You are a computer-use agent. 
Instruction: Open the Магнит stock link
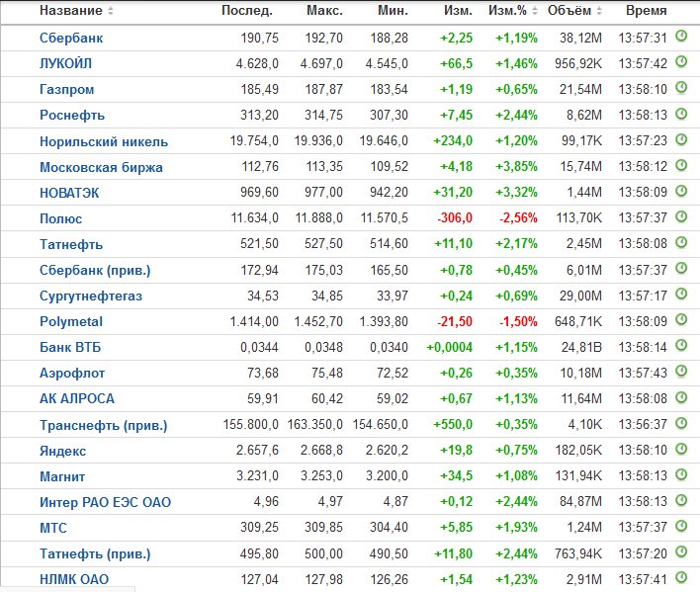[62, 476]
